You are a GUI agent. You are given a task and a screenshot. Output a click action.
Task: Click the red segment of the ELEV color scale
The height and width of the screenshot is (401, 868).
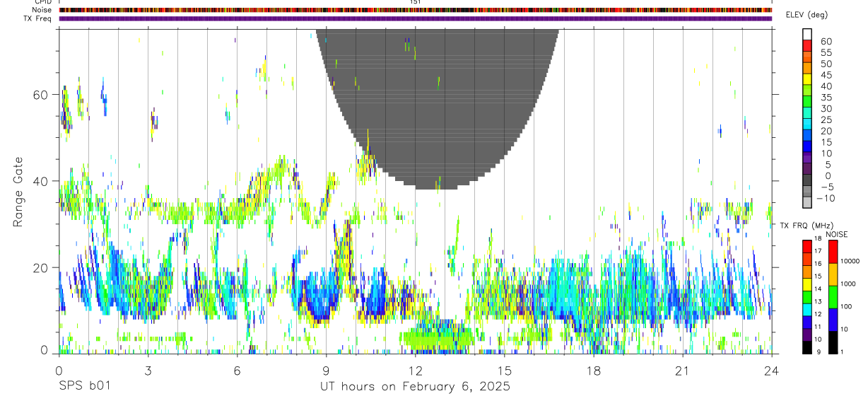(x=807, y=46)
